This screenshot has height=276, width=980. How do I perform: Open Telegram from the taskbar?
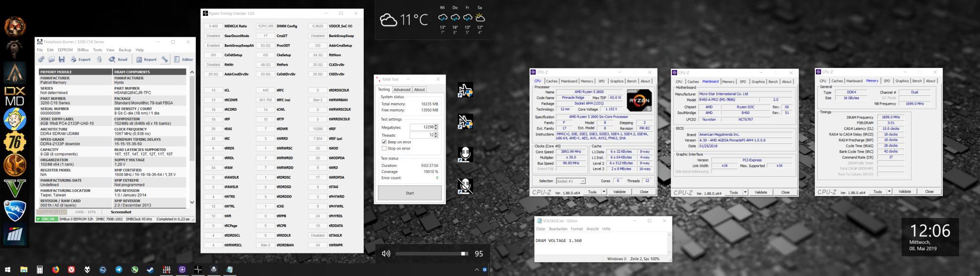point(119,270)
